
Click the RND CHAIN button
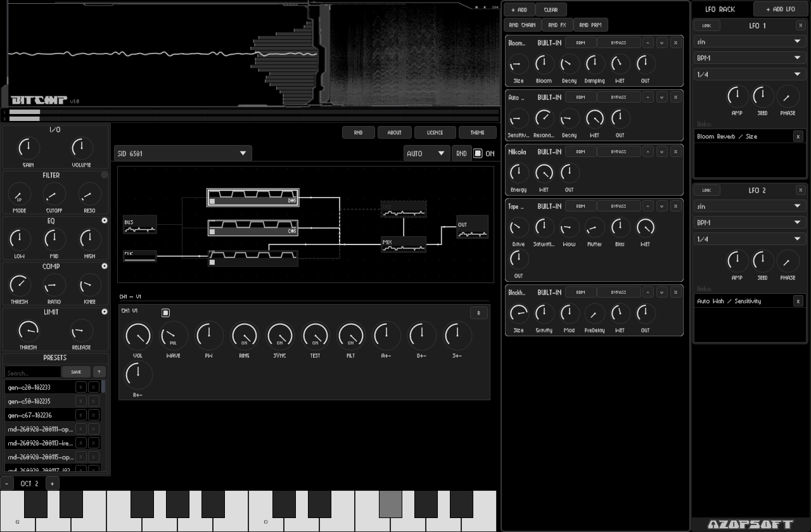(522, 25)
